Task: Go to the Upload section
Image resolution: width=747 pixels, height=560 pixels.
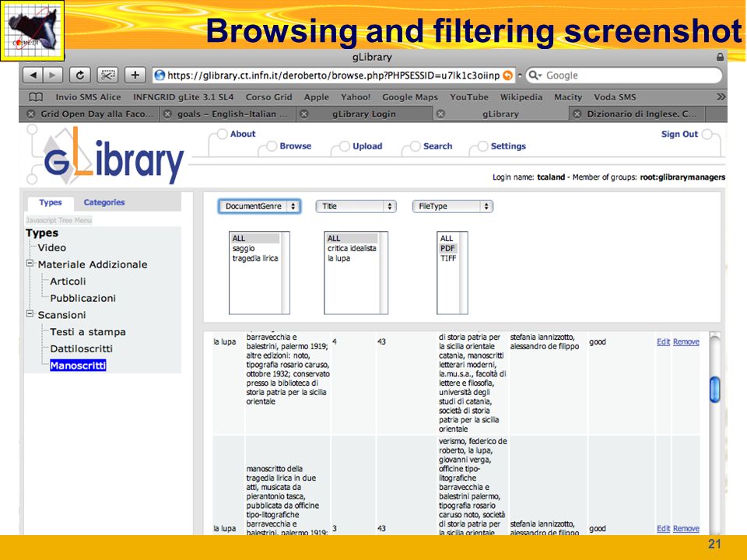Action: [x=367, y=146]
